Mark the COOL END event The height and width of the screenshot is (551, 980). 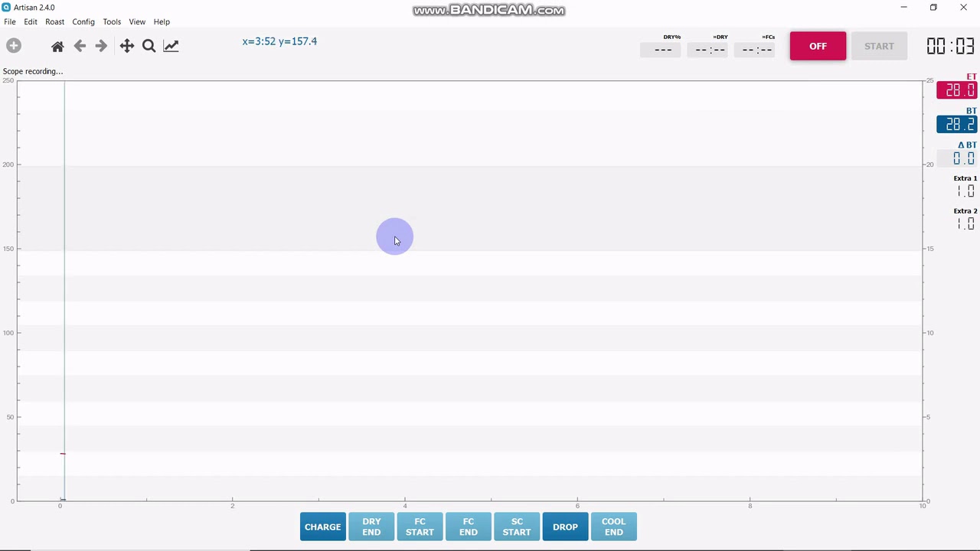click(613, 527)
